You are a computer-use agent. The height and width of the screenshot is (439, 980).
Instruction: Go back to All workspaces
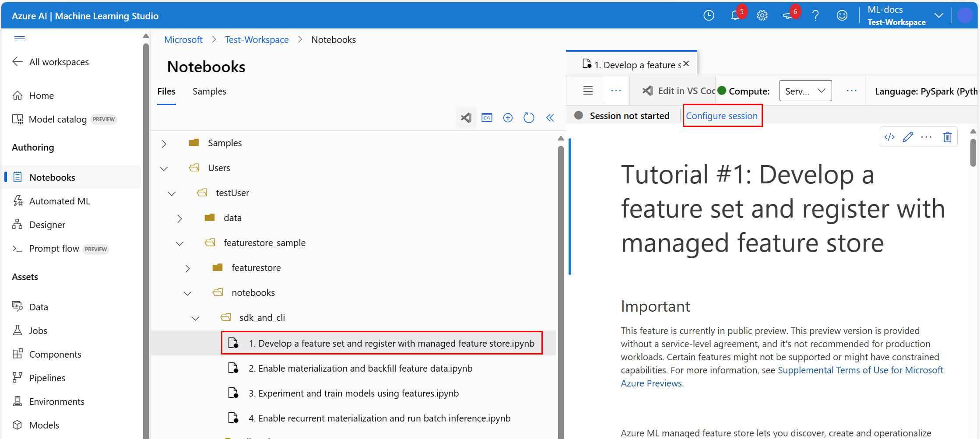coord(51,62)
